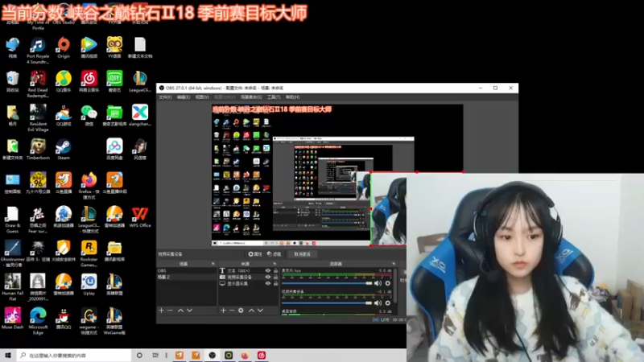
Task: Open Mic/Aux audio settings gear
Action: [387, 283]
